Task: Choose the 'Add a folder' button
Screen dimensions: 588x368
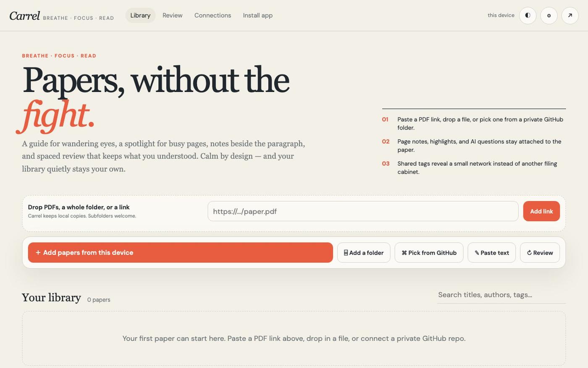Action: pyautogui.click(x=364, y=253)
